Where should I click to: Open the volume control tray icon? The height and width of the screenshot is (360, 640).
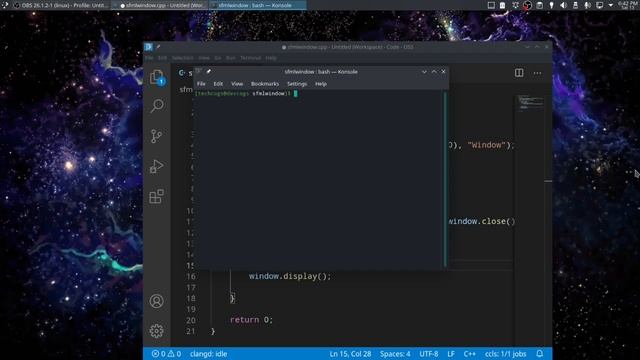coord(563,5)
